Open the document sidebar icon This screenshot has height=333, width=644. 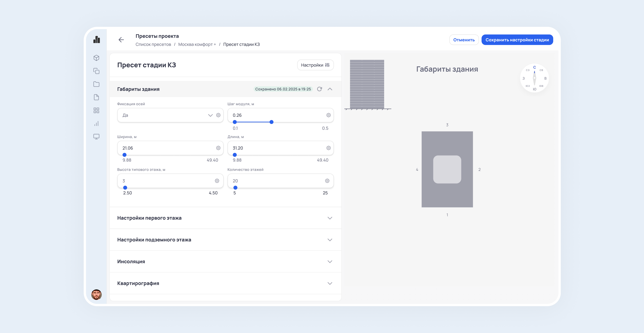tap(96, 97)
